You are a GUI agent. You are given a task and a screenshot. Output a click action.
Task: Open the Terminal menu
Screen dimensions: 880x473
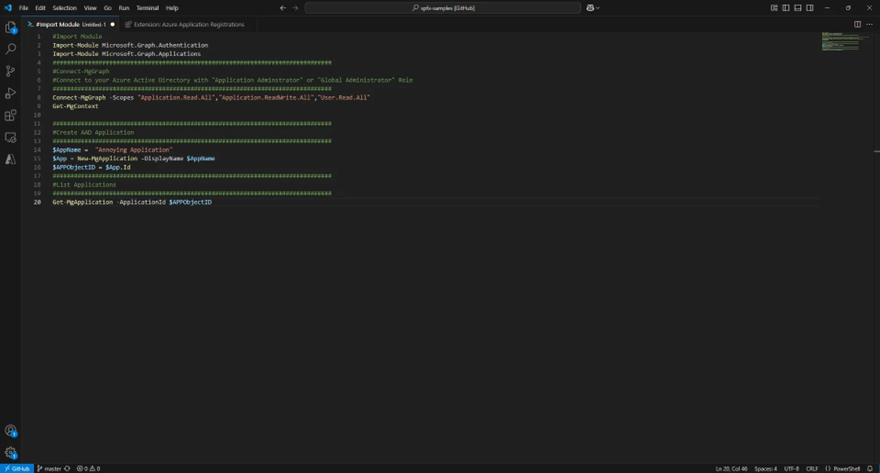click(148, 8)
